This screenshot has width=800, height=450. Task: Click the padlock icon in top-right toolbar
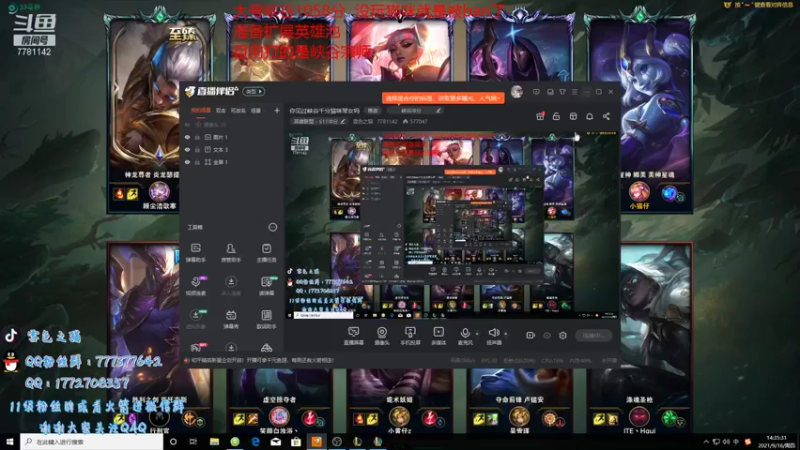pyautogui.click(x=556, y=116)
